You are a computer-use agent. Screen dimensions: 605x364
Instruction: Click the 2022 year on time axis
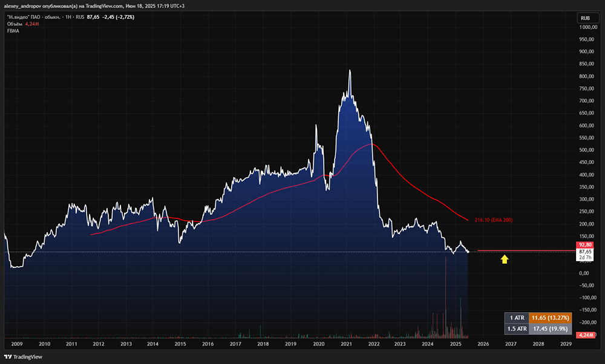[x=373, y=344]
